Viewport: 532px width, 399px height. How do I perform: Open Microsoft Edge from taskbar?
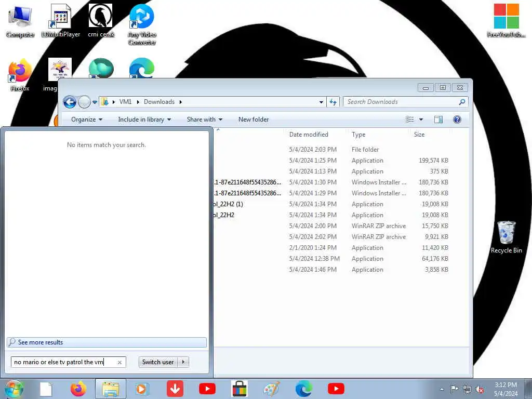[x=303, y=389]
